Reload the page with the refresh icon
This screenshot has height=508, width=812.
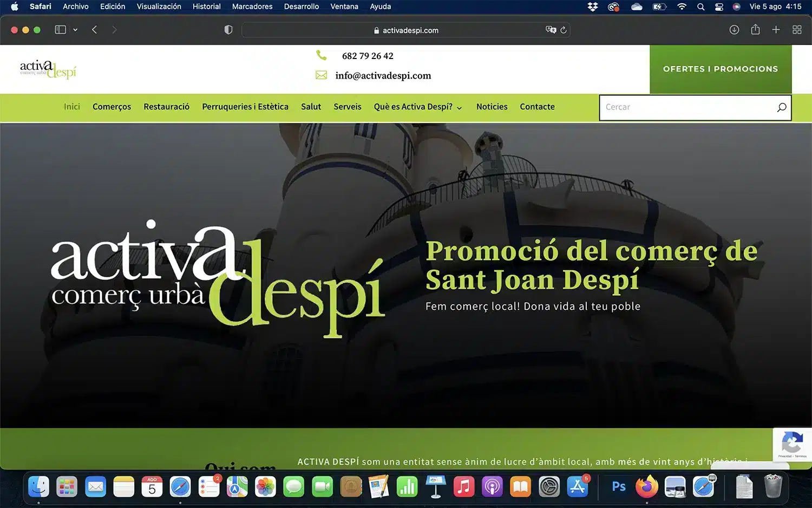[x=564, y=30]
